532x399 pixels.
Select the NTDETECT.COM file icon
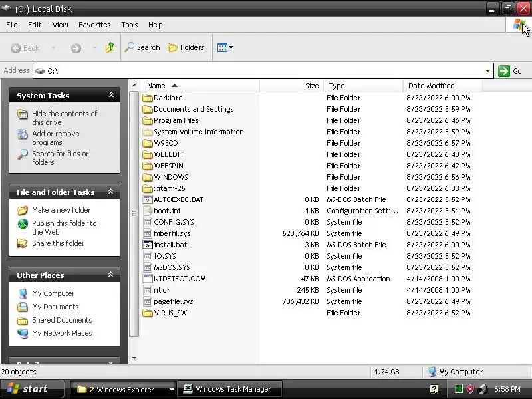(x=147, y=279)
